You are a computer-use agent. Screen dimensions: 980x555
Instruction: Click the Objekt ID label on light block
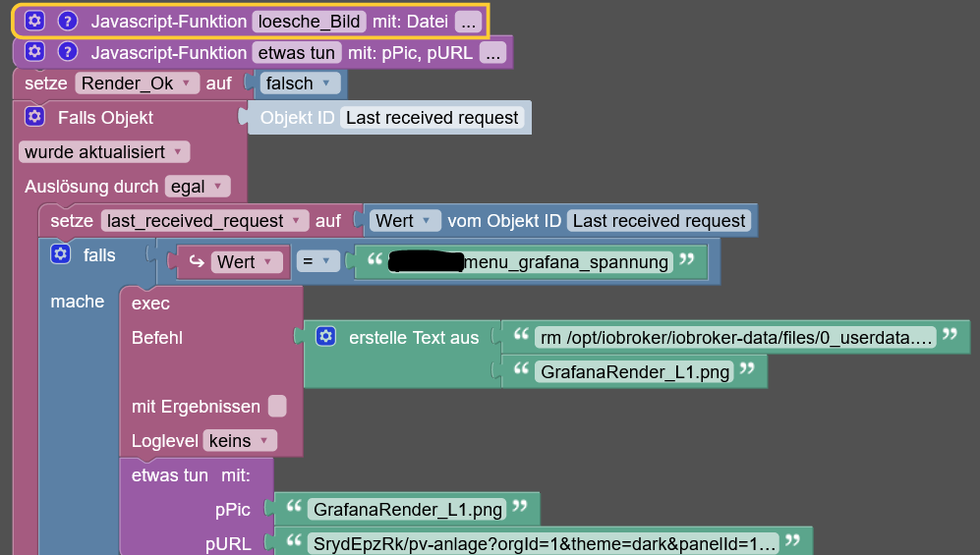coord(297,117)
